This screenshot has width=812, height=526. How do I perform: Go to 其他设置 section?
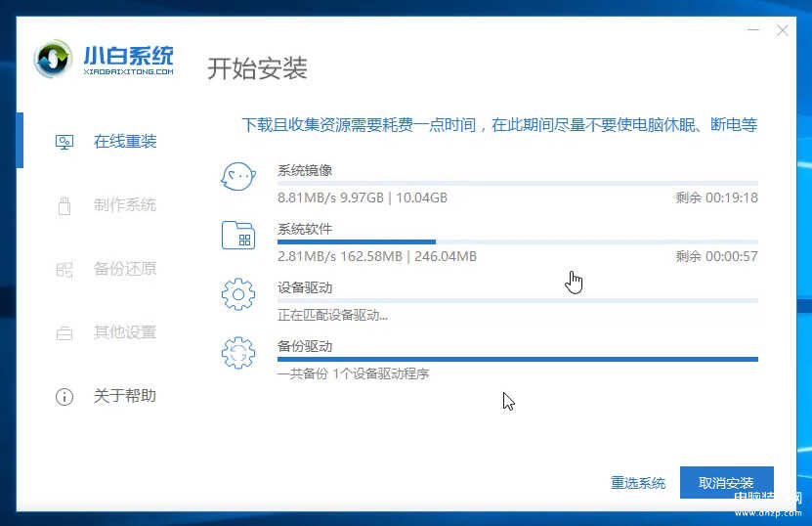[x=125, y=332]
